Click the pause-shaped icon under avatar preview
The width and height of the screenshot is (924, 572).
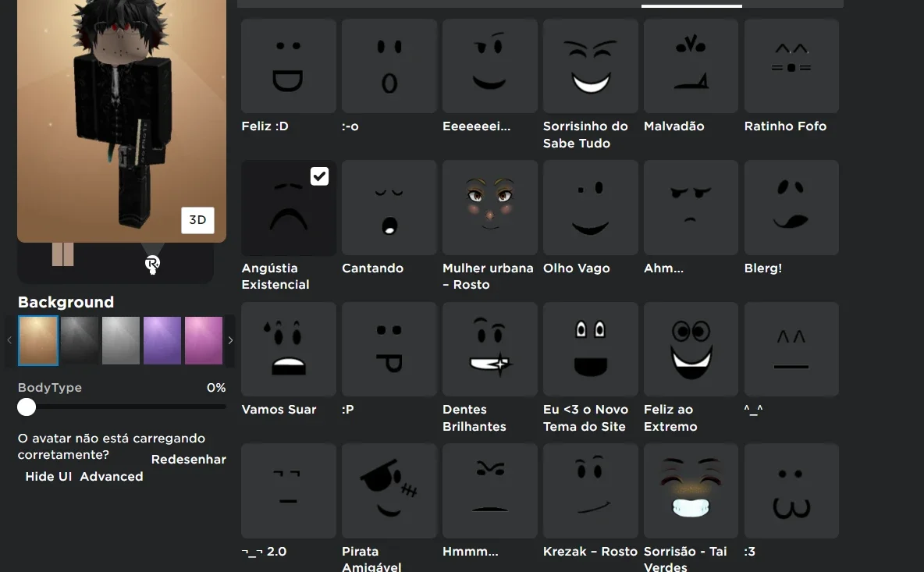(63, 254)
